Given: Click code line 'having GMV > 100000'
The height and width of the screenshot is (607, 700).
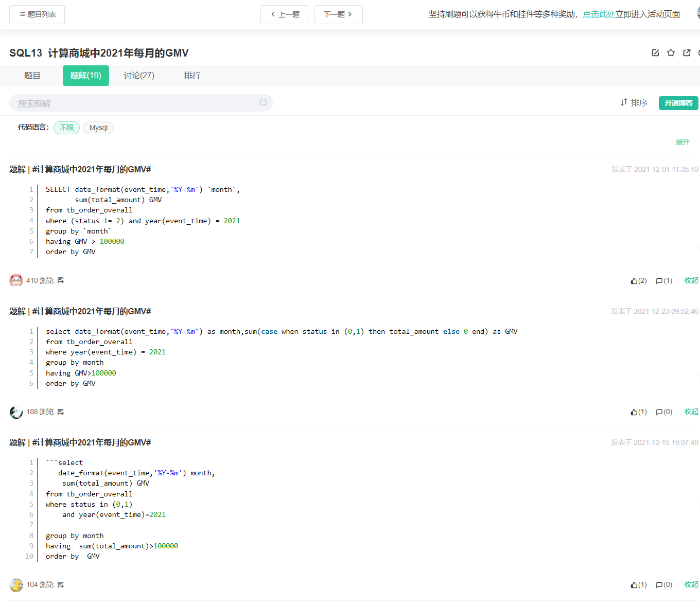Looking at the screenshot, I should (85, 241).
